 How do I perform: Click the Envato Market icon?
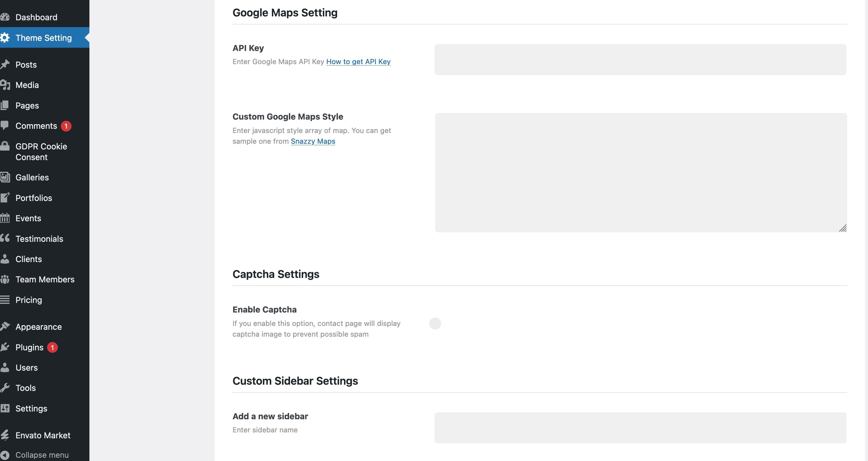click(x=5, y=435)
